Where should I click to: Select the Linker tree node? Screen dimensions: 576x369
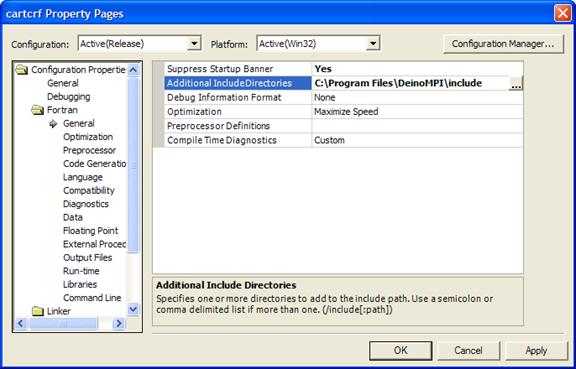tap(59, 311)
